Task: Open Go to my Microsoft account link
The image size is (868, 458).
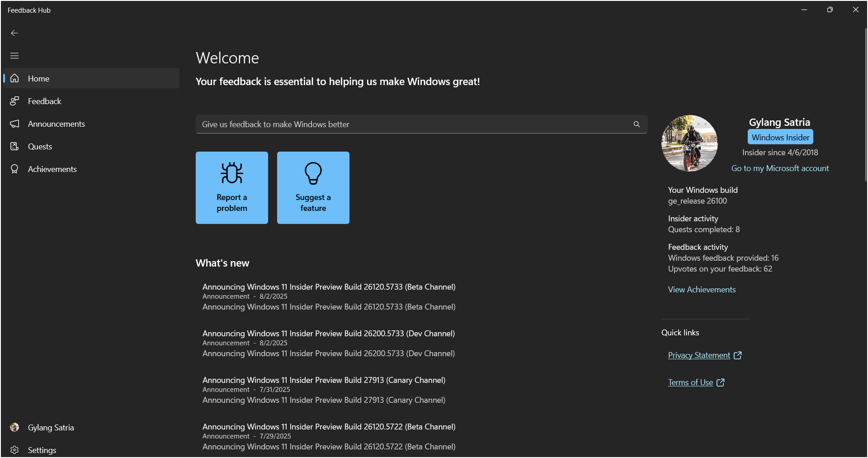Action: click(x=780, y=168)
